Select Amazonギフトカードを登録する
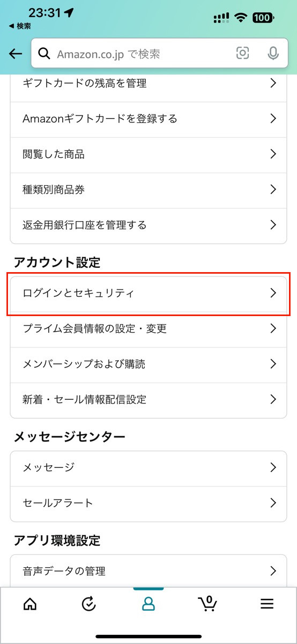 tap(148, 119)
